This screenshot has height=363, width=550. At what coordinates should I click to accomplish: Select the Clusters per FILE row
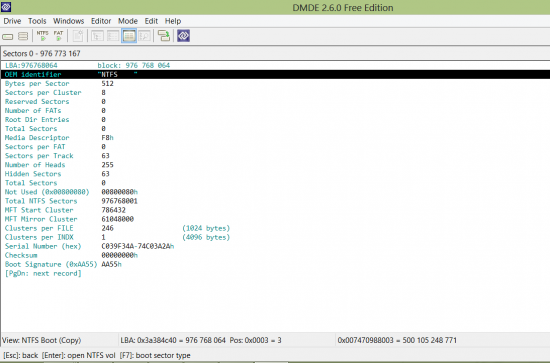point(275,228)
